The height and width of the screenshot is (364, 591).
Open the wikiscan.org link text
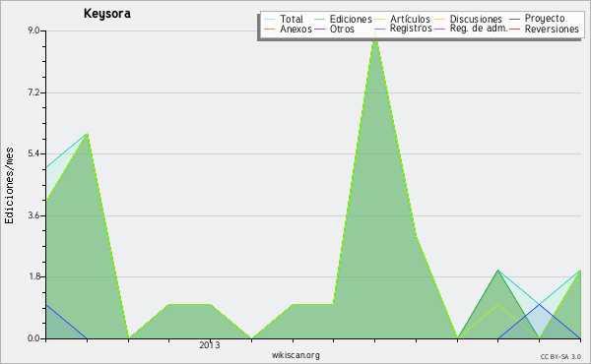pos(295,355)
